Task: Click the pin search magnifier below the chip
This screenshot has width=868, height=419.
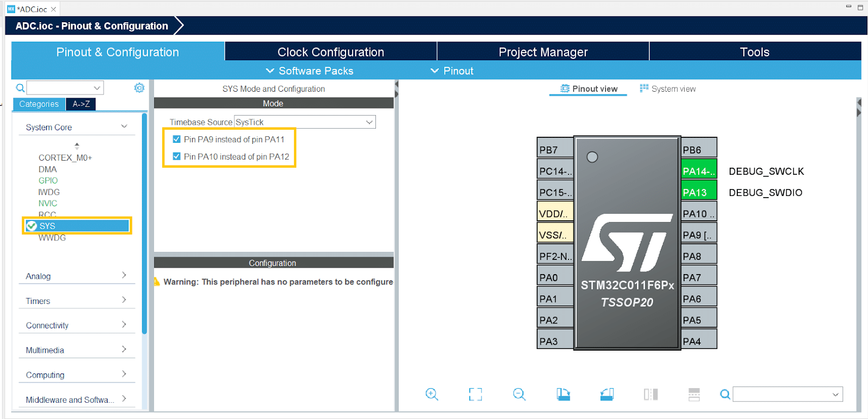Action: (725, 395)
